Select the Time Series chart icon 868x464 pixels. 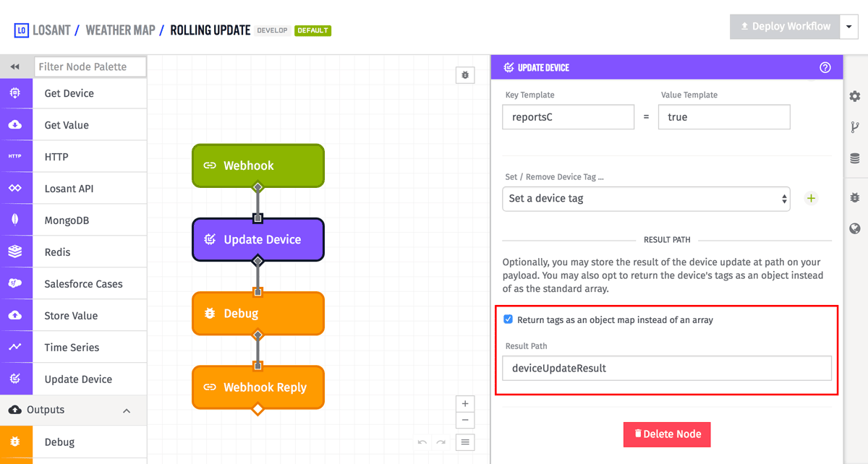tap(16, 348)
